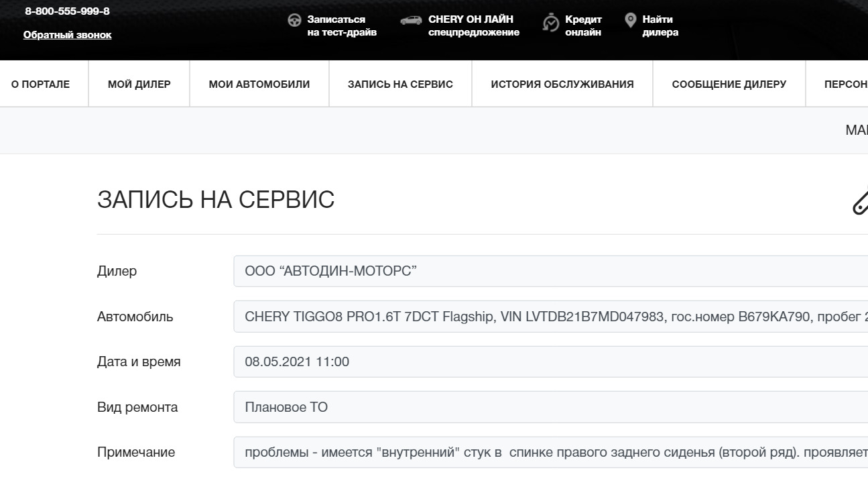This screenshot has width=868, height=501.
Task: Open ИСТОРИЯ ОБСЛУЖИВАНИЯ menu item
Action: [x=562, y=85]
